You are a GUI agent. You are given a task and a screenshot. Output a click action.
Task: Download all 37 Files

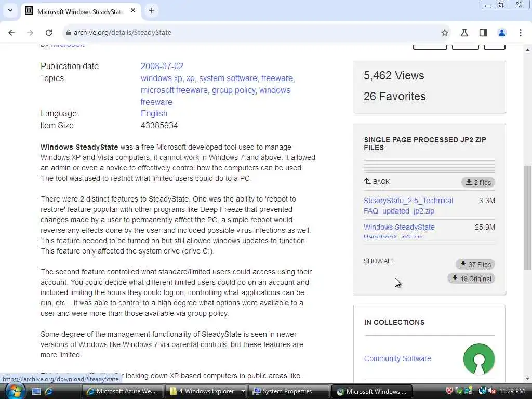[x=475, y=264]
